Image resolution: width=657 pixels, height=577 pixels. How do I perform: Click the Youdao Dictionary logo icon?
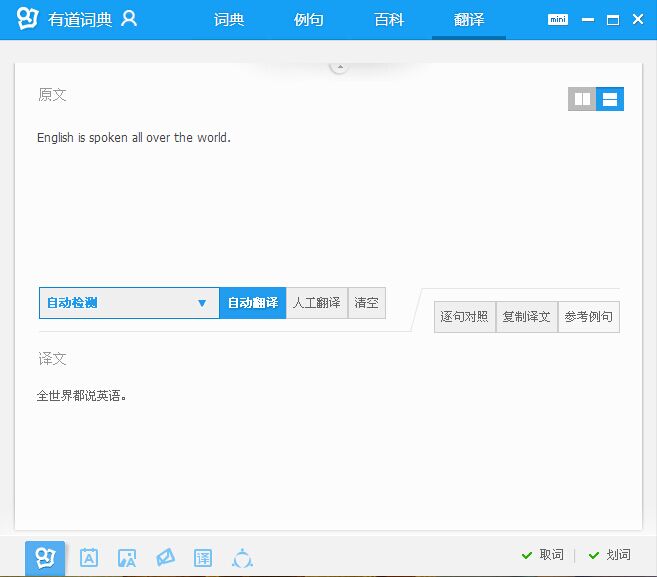[x=27, y=19]
